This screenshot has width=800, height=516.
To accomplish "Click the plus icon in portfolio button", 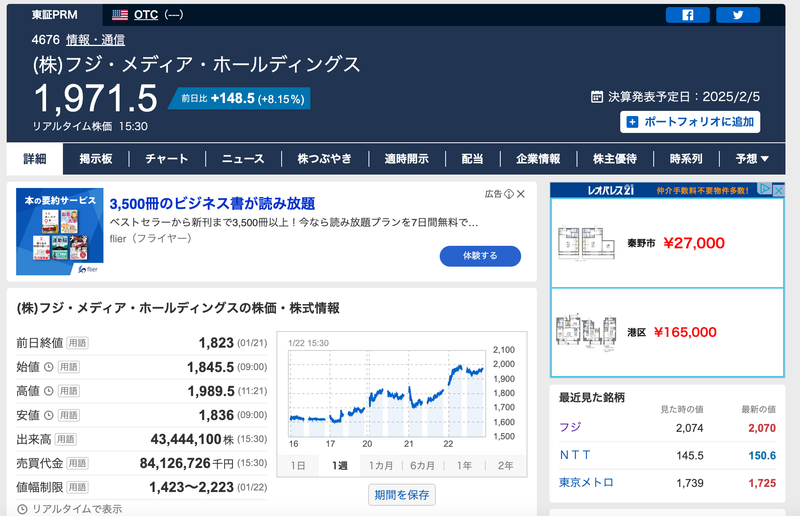I will pos(632,122).
